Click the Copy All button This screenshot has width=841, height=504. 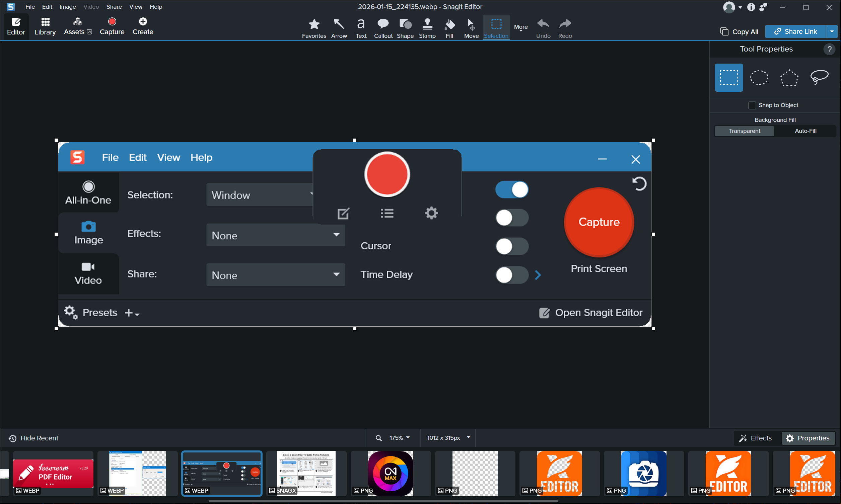tap(739, 31)
